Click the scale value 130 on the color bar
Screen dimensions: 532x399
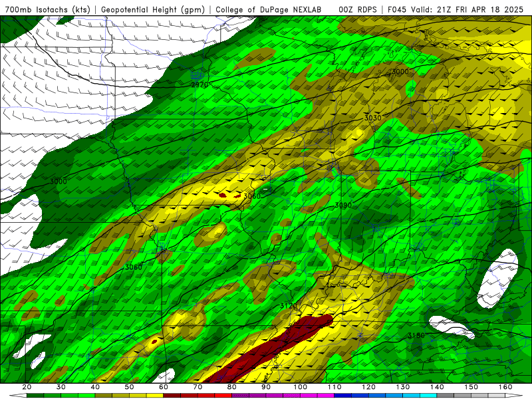[403, 387]
